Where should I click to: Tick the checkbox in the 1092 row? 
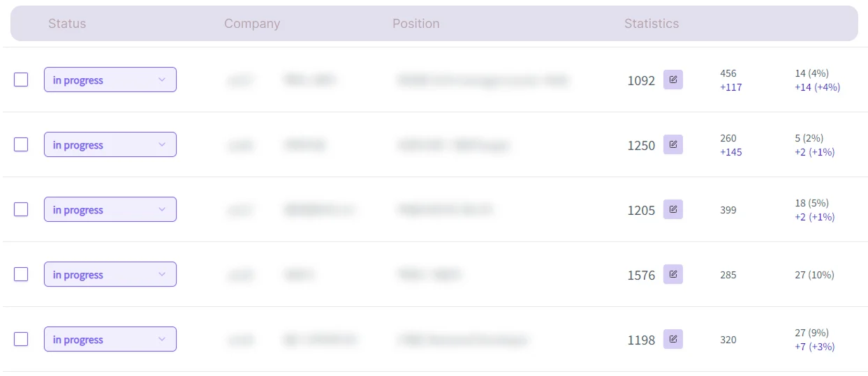point(21,80)
